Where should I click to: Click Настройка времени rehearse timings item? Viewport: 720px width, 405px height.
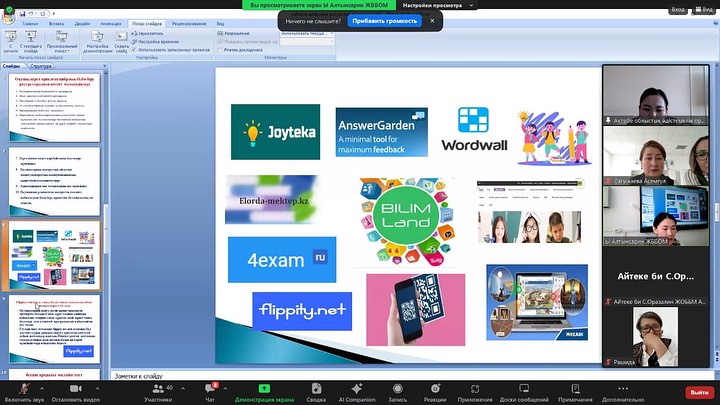(156, 42)
